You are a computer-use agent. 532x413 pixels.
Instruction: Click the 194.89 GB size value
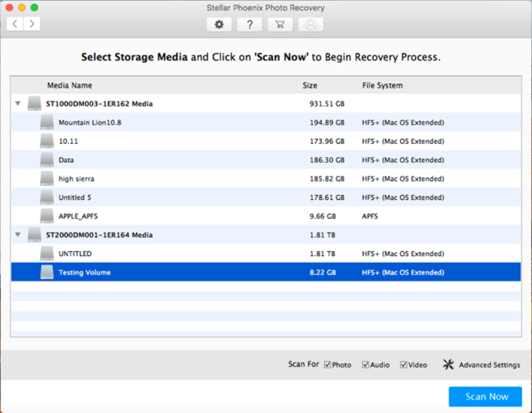pyautogui.click(x=327, y=122)
